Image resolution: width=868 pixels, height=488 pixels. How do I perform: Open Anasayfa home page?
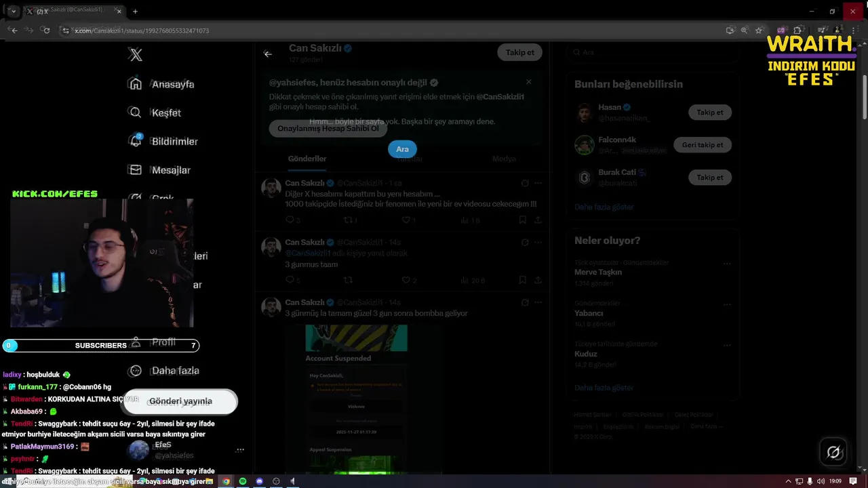pyautogui.click(x=162, y=84)
